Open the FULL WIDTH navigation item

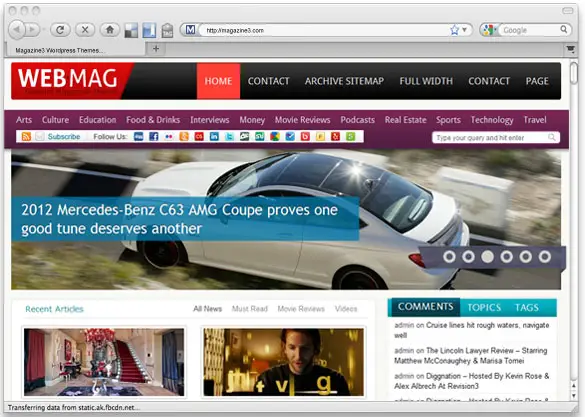pos(426,81)
